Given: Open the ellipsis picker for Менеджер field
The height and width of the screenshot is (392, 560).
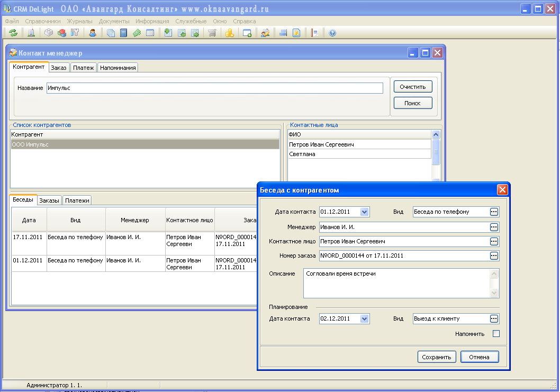Looking at the screenshot, I should click(494, 227).
